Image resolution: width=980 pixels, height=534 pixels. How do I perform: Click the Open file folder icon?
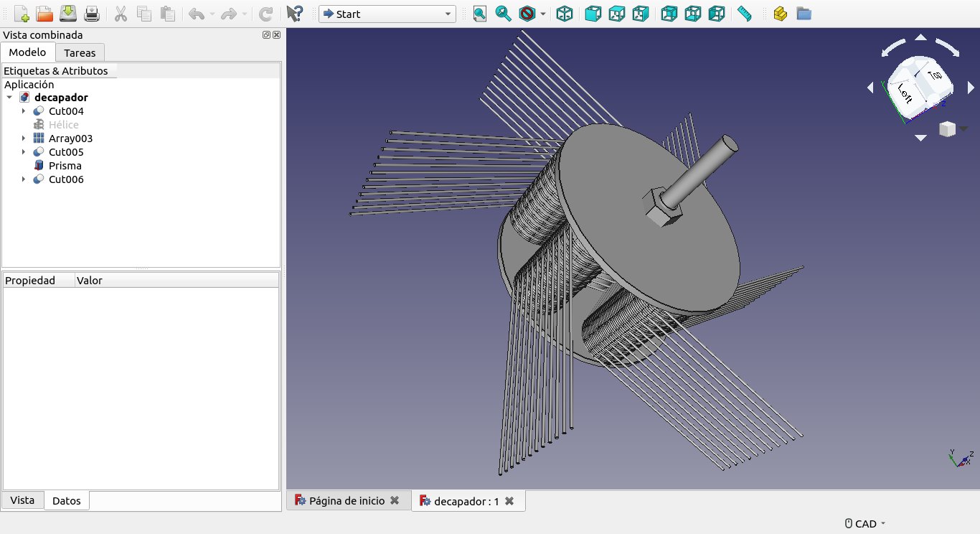click(44, 14)
